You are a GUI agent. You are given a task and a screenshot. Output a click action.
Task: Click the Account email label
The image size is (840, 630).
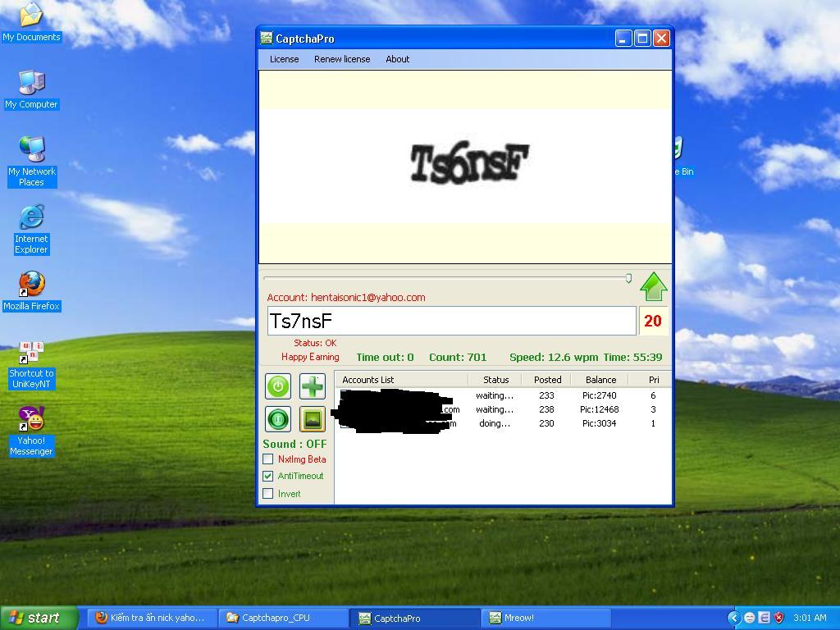[346, 297]
